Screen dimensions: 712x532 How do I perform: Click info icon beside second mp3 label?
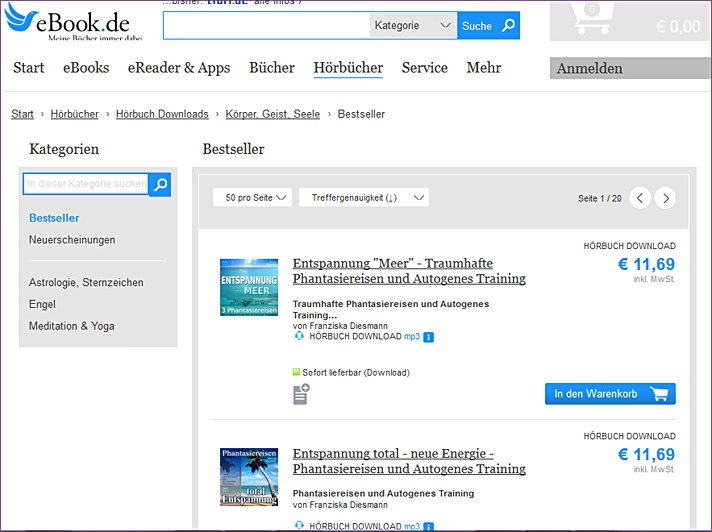(x=429, y=526)
